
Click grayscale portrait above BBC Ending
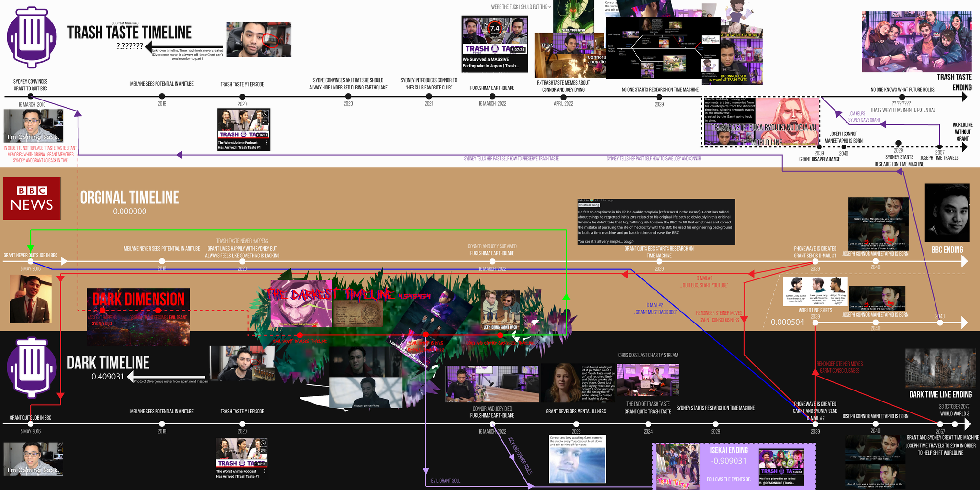947,212
